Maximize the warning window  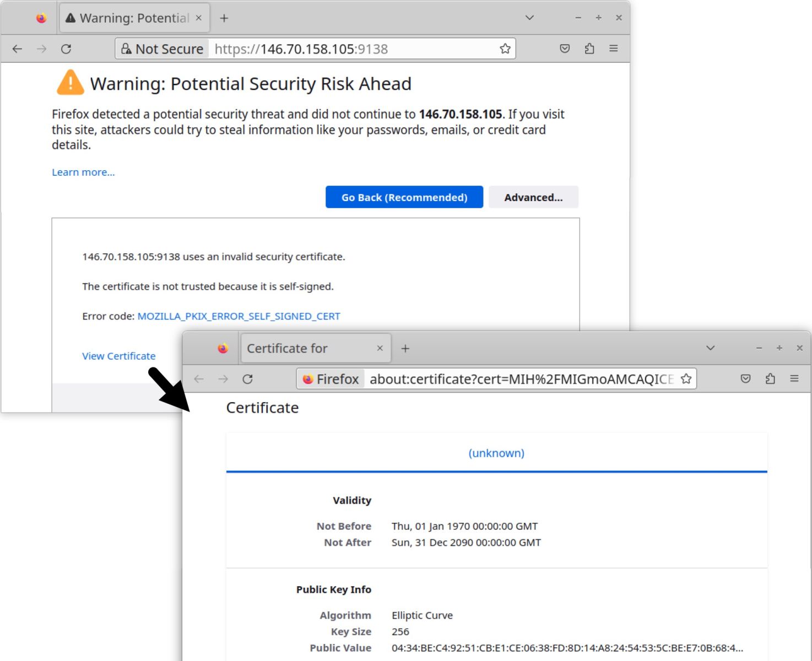tap(598, 18)
